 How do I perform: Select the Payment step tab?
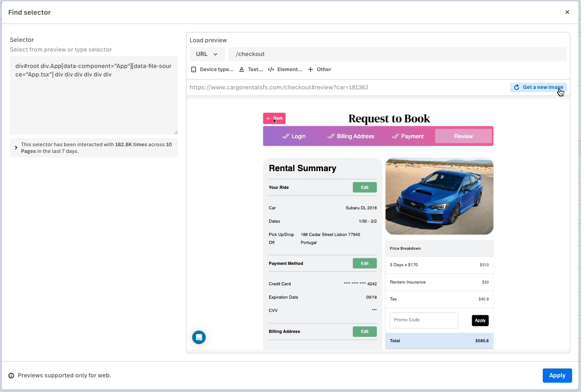click(x=408, y=136)
